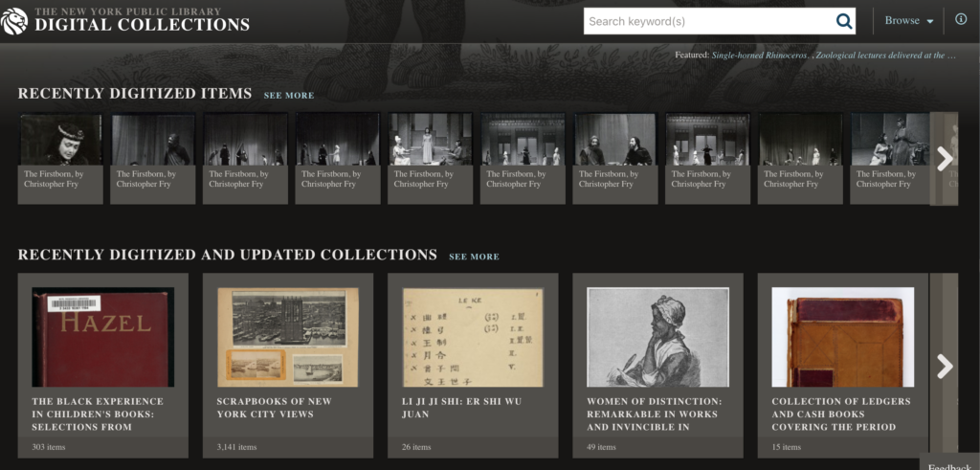The height and width of the screenshot is (470, 980).
Task: Click title Scrapbooks of New York City Views
Action: (275, 408)
